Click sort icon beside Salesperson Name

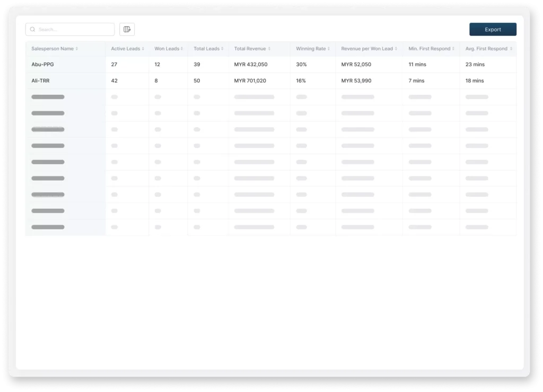(x=77, y=49)
